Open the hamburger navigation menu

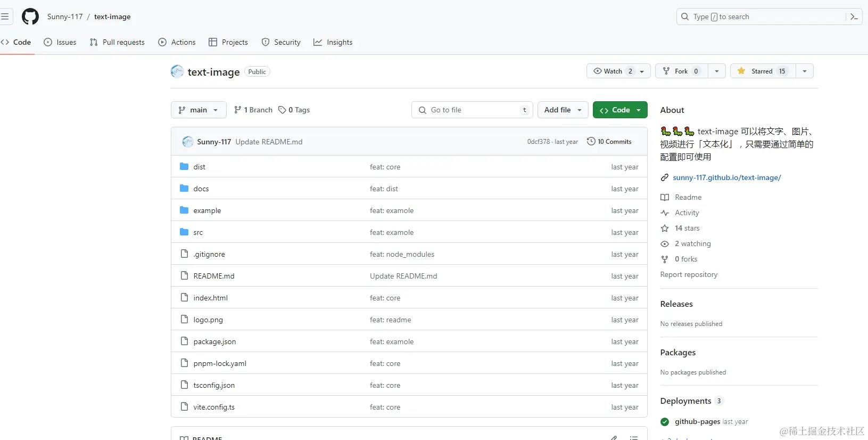(x=5, y=17)
